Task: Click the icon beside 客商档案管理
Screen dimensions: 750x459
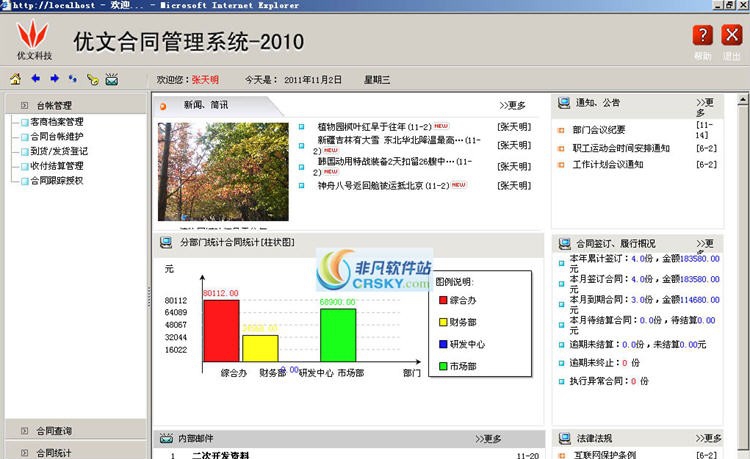Action: pyautogui.click(x=24, y=123)
